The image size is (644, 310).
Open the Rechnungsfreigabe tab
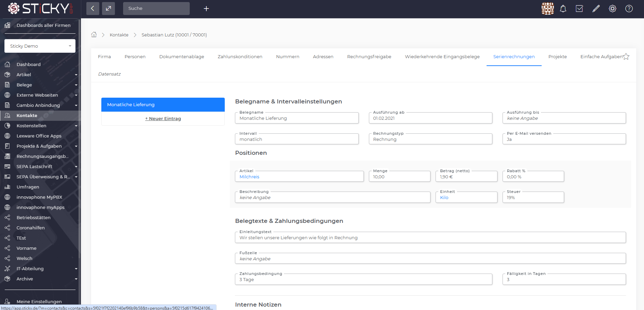[369, 56]
